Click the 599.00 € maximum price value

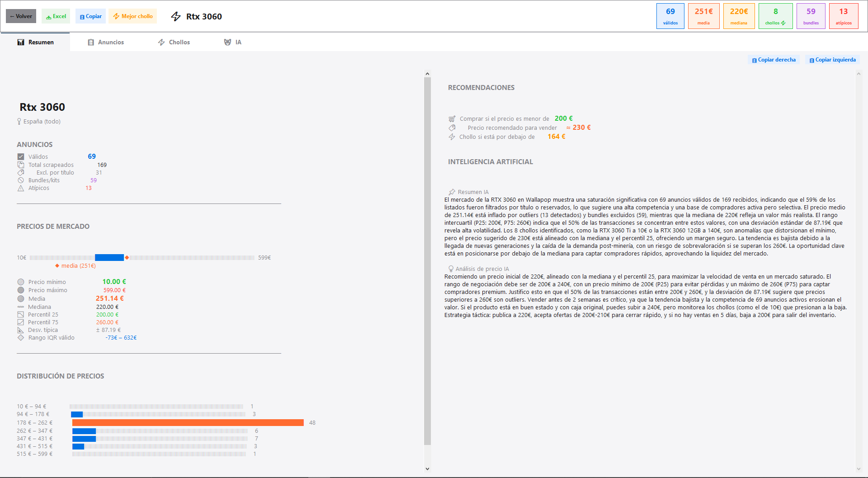114,290
